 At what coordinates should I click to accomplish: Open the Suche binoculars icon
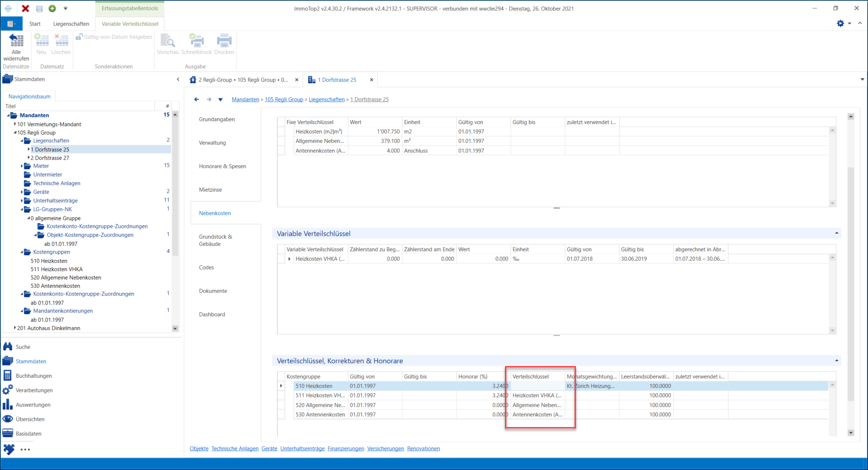(x=8, y=347)
